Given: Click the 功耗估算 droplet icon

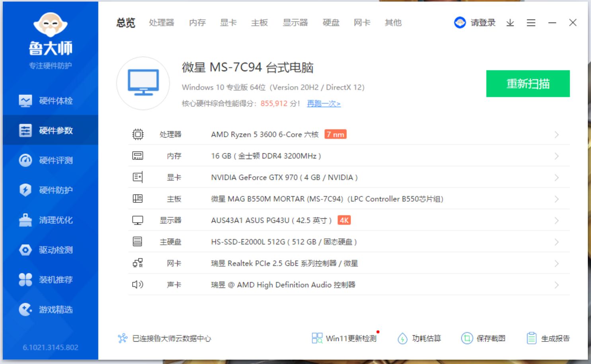Looking at the screenshot, I should 403,339.
